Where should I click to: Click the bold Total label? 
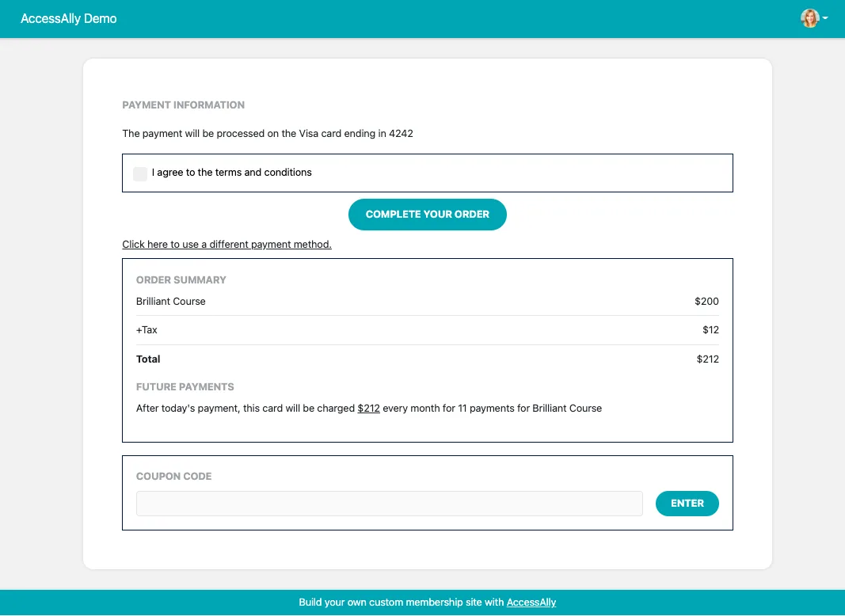(148, 359)
